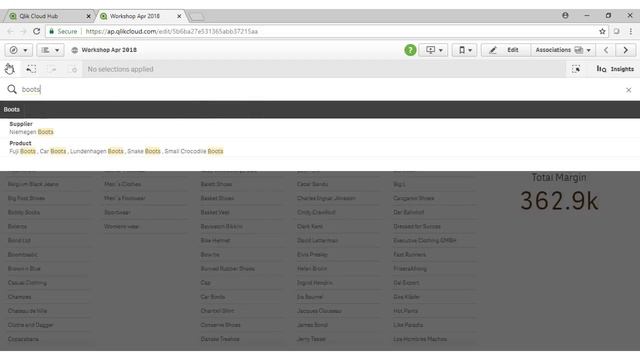The width and height of the screenshot is (640, 360).
Task: Select the Product result Small Crocodile Boots
Action: coord(194,151)
